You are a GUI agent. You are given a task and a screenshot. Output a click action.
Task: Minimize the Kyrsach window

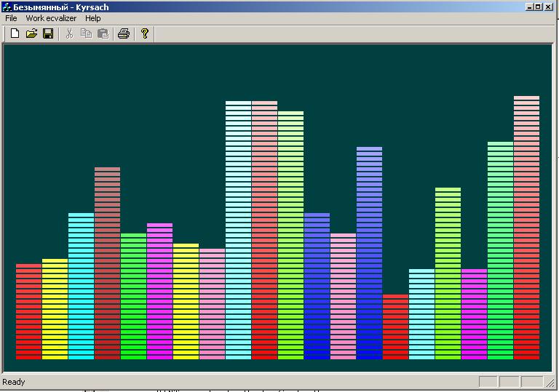pyautogui.click(x=529, y=7)
